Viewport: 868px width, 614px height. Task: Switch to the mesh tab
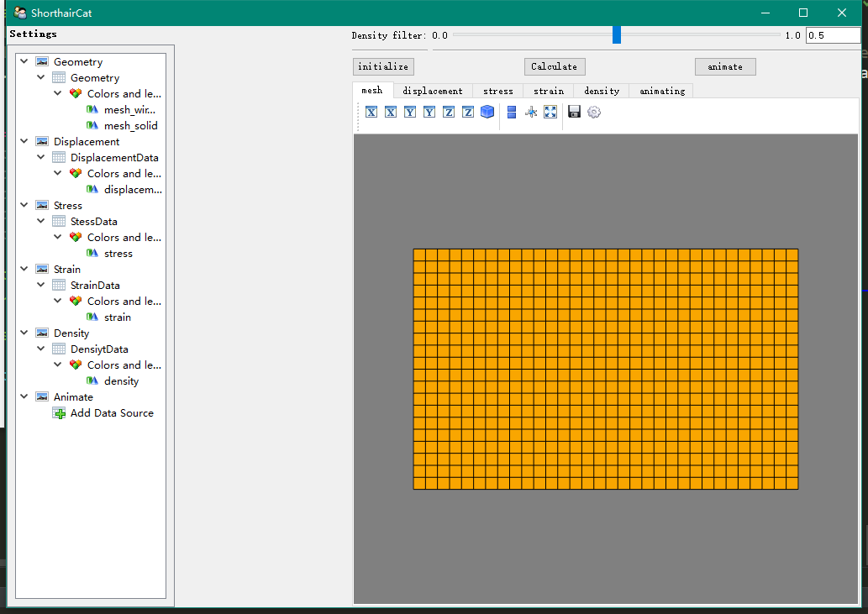point(372,90)
